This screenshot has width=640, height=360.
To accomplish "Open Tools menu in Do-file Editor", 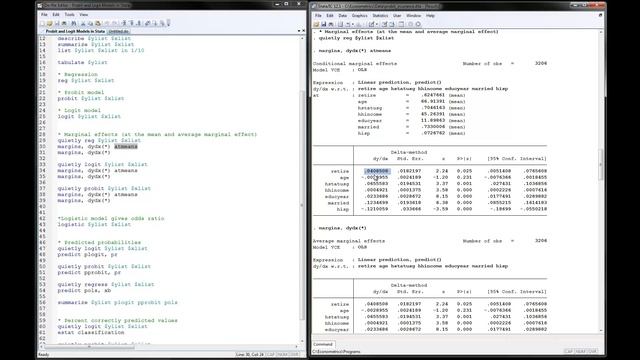I will tap(69, 15).
